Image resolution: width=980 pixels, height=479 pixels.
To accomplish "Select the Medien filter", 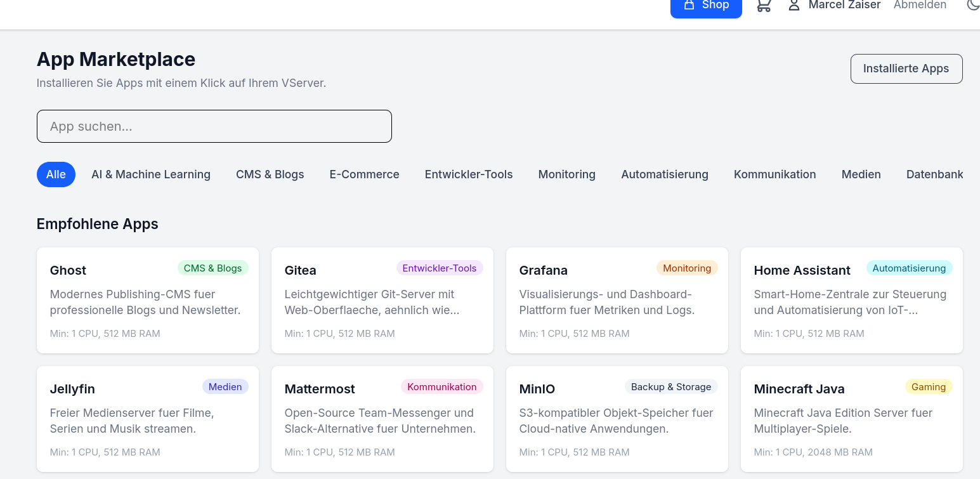I will [861, 174].
